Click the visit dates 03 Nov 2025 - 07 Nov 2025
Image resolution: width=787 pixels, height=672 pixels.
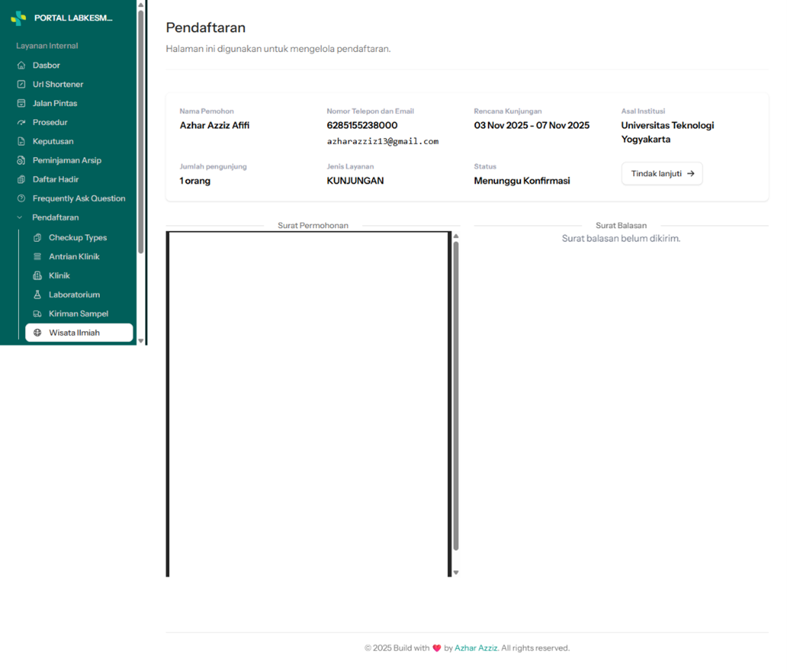click(532, 125)
